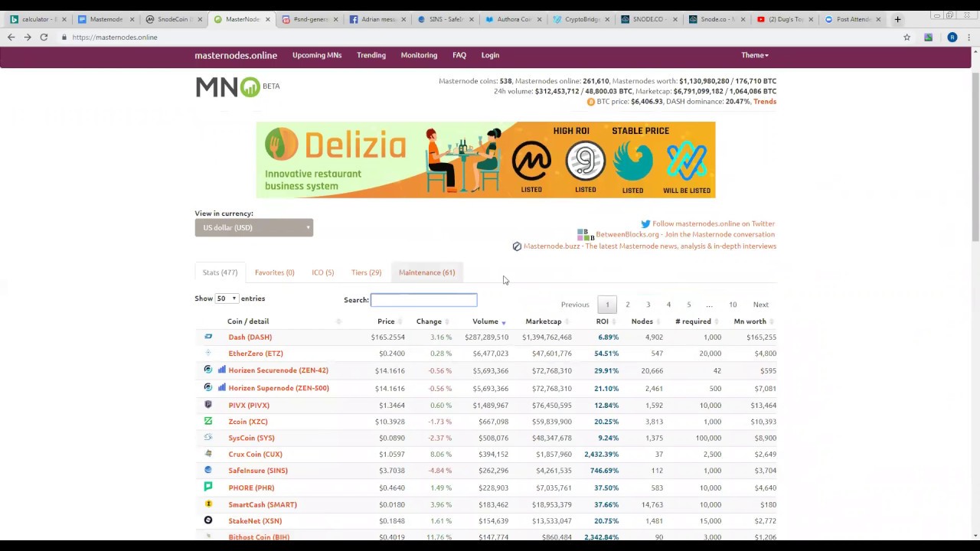Viewport: 980px width, 551px height.
Task: Open the Theme dropdown menu
Action: coord(755,55)
